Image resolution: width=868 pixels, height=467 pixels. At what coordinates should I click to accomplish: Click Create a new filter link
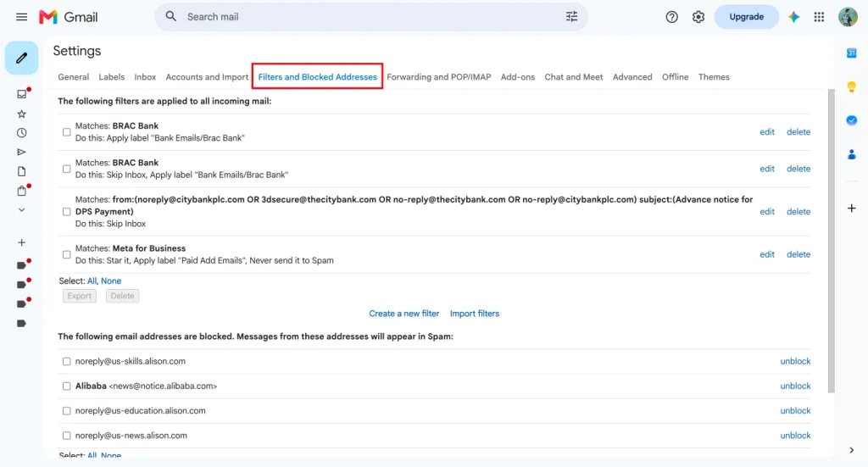point(404,314)
